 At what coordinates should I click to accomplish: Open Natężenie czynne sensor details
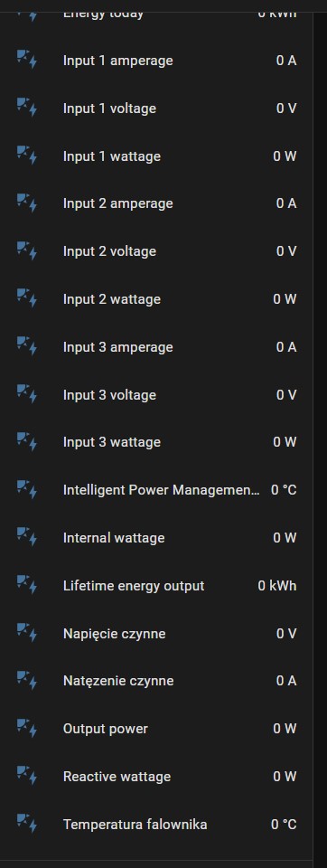[156, 681]
